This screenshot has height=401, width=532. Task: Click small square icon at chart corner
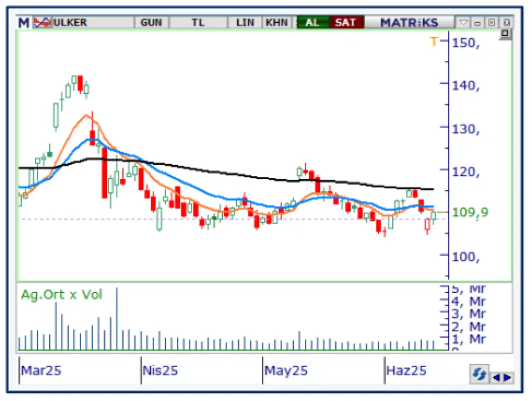tap(505, 34)
